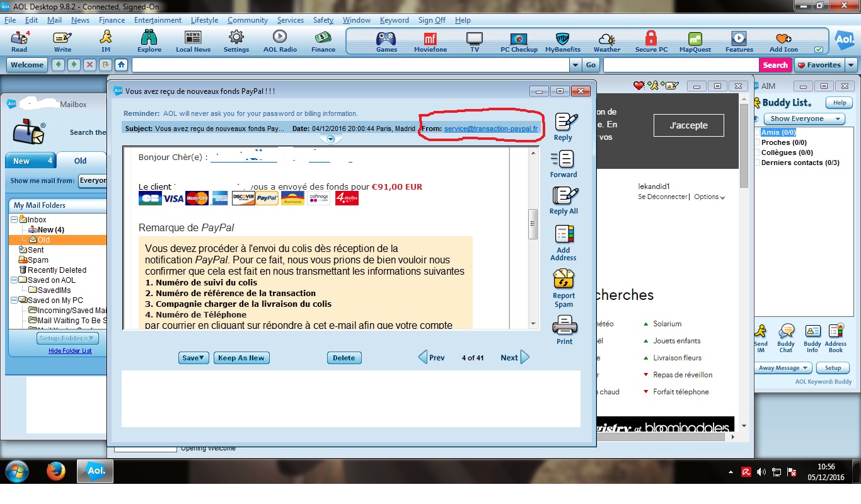
Task: Open the Finance toolbar icon
Action: 323,42
